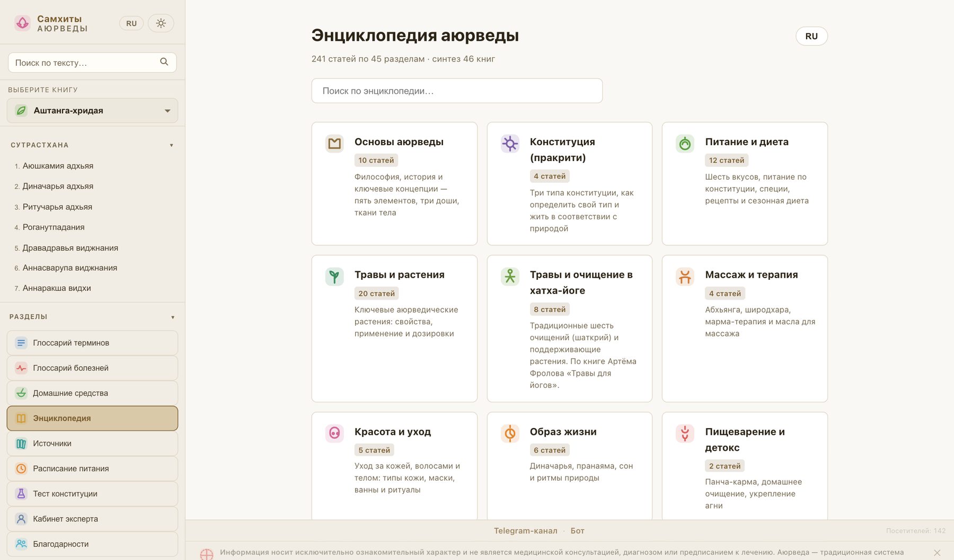Switch language with sidebar RU button
This screenshot has width=954, height=560.
tap(131, 23)
